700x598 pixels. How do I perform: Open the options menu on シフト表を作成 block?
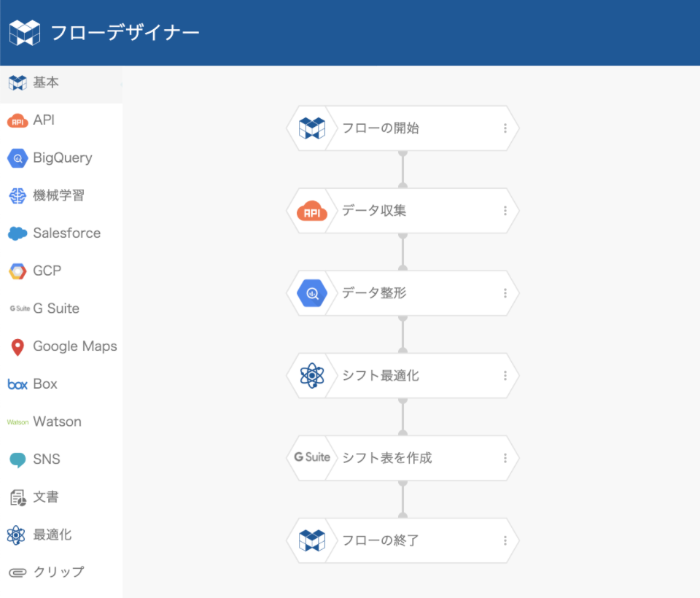pos(505,458)
